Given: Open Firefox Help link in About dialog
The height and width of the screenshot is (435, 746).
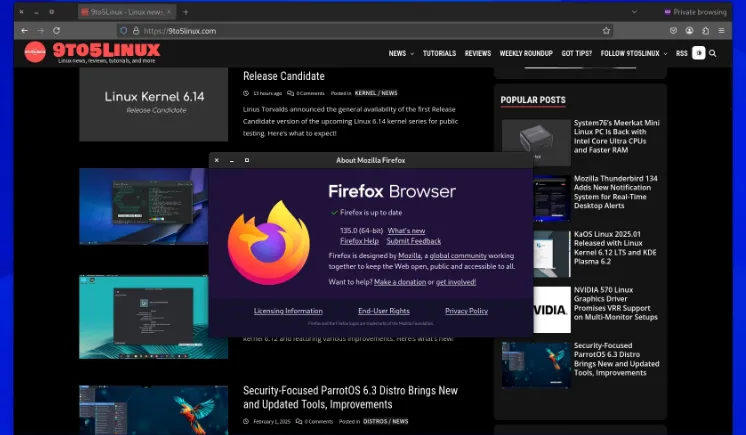Looking at the screenshot, I should [x=359, y=241].
